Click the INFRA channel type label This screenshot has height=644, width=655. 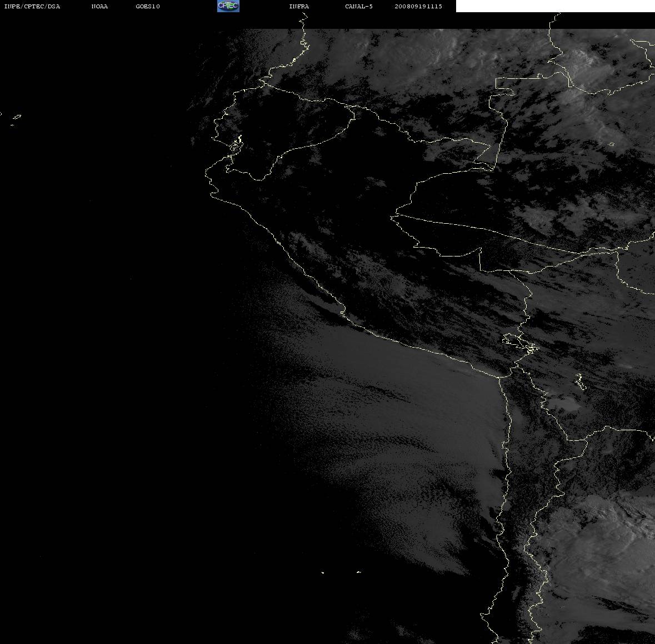[299, 6]
